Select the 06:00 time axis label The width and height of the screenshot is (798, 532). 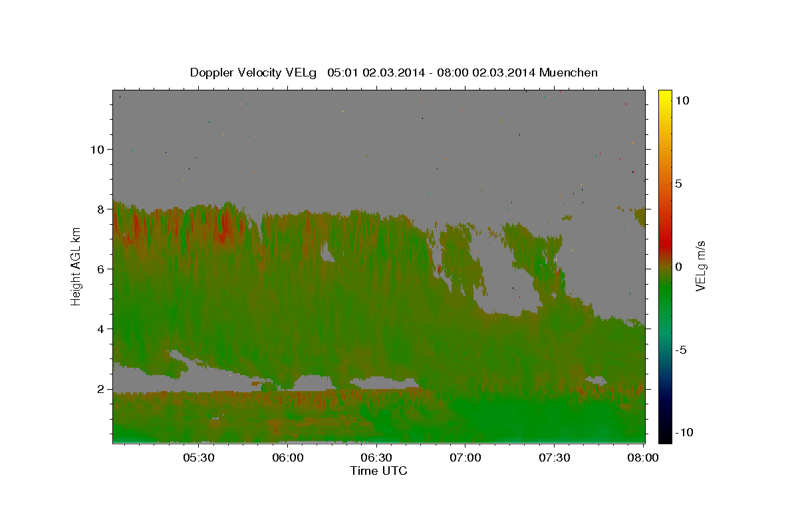click(x=288, y=458)
